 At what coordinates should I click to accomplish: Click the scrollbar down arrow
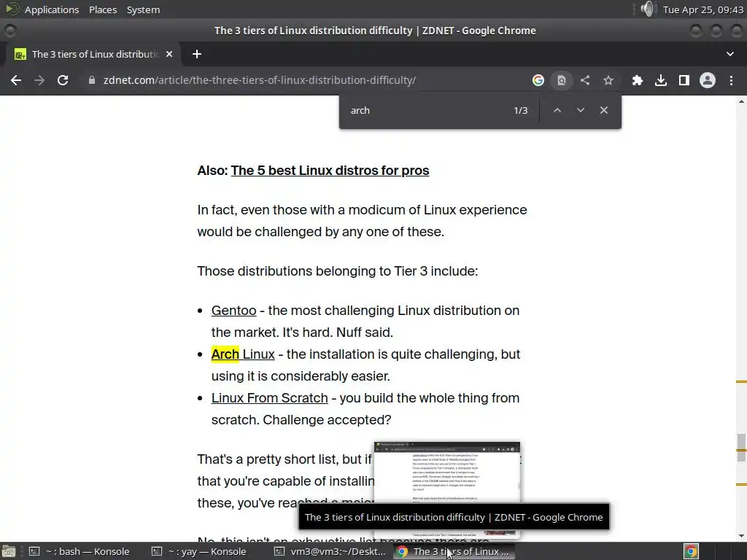(x=741, y=536)
